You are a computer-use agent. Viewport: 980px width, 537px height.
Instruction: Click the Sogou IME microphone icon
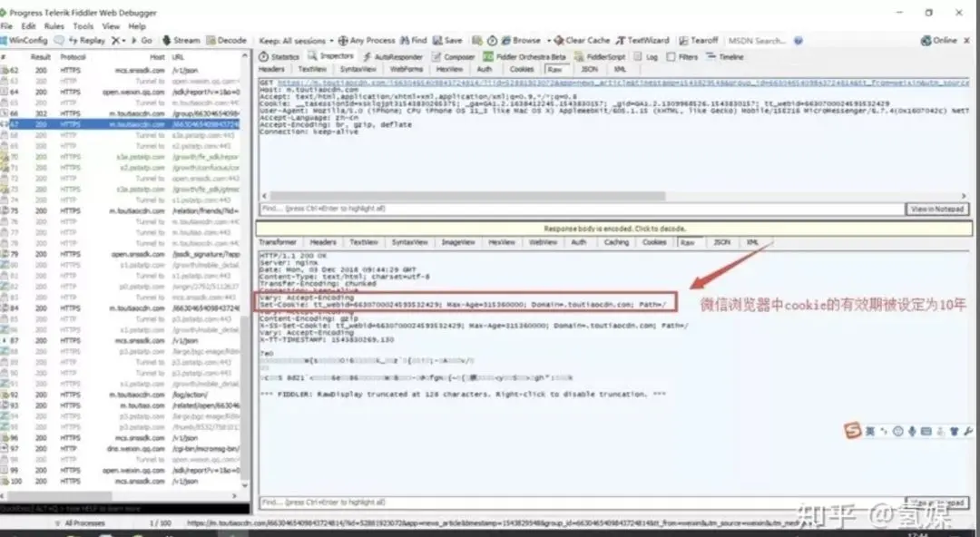[913, 432]
